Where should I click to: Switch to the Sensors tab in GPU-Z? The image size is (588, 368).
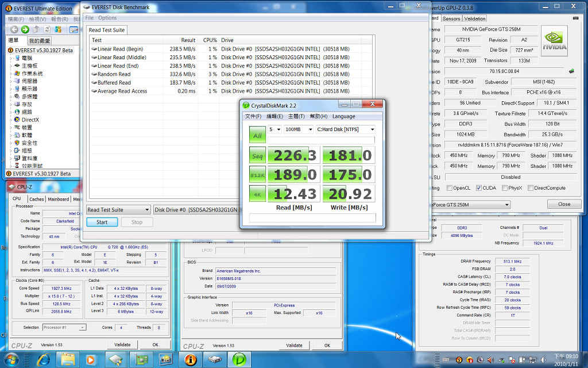click(451, 18)
